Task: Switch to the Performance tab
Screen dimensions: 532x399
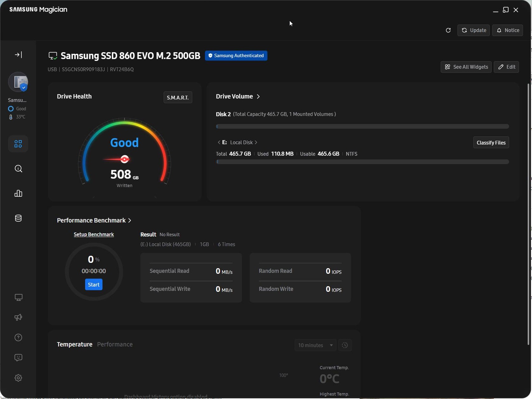Action: pyautogui.click(x=115, y=345)
